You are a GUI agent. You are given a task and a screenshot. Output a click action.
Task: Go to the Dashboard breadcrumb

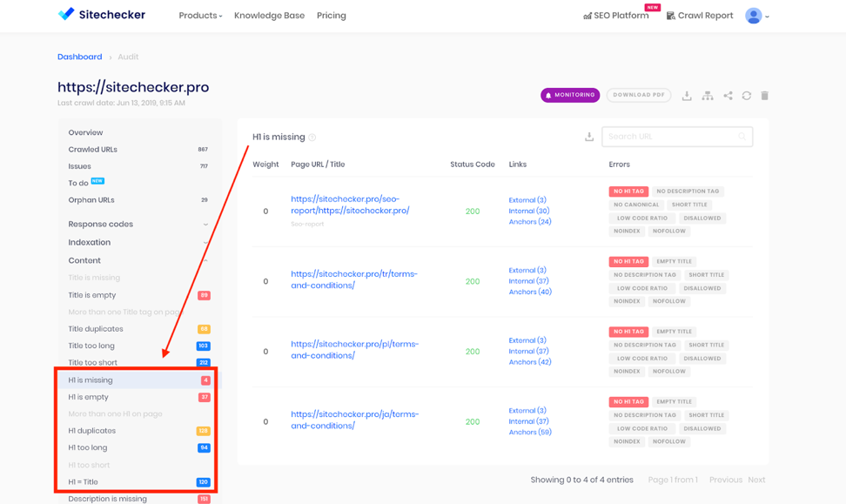coord(80,57)
